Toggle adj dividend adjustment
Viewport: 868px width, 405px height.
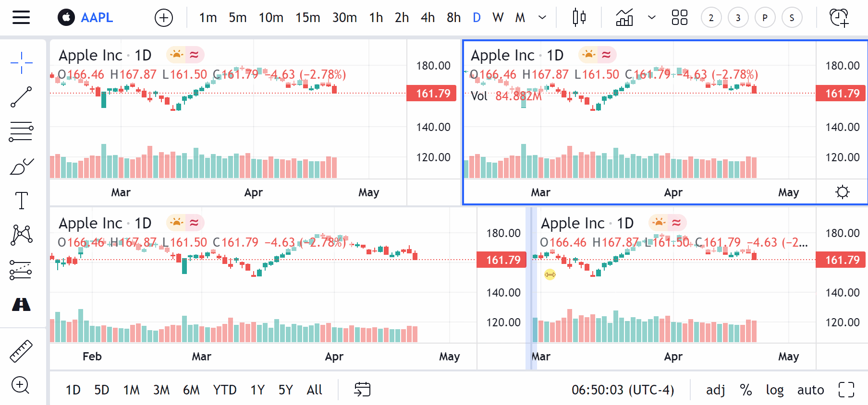(x=715, y=390)
